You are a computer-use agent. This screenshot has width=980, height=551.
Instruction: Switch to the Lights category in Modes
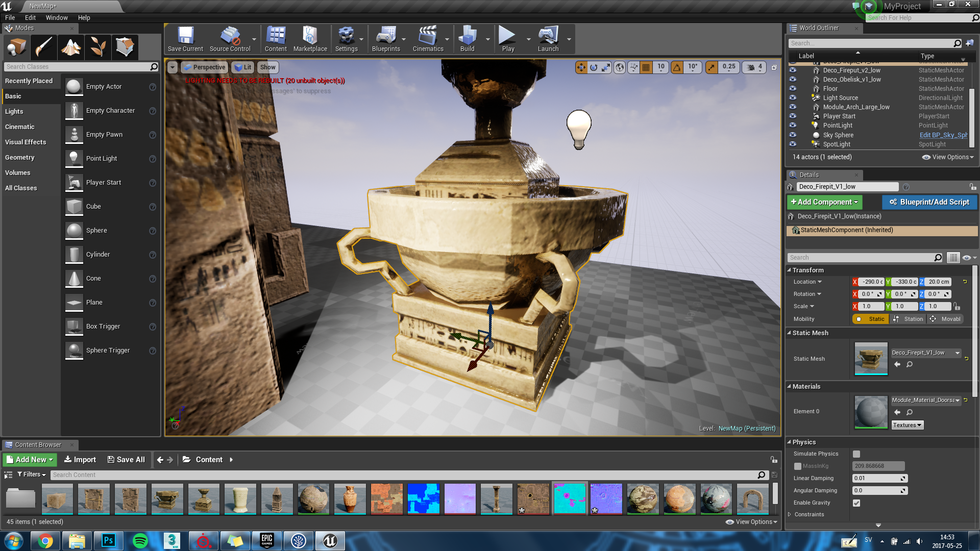pos(14,111)
